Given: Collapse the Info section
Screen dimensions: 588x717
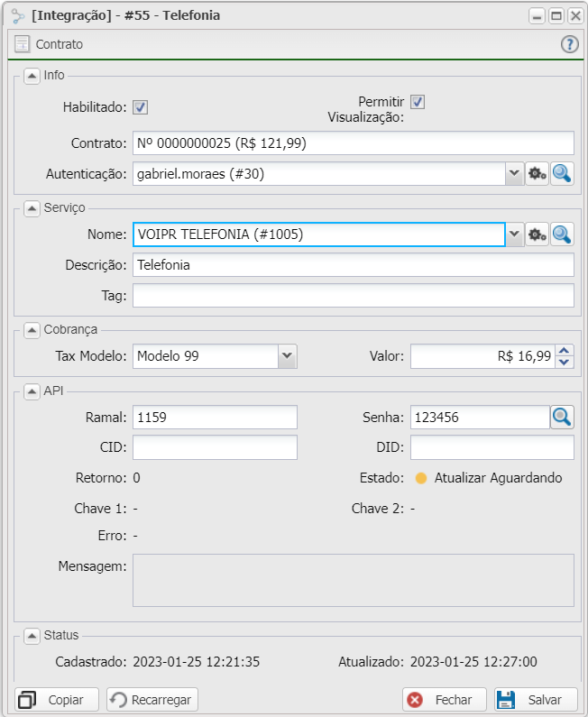Looking at the screenshot, I should (x=32, y=76).
